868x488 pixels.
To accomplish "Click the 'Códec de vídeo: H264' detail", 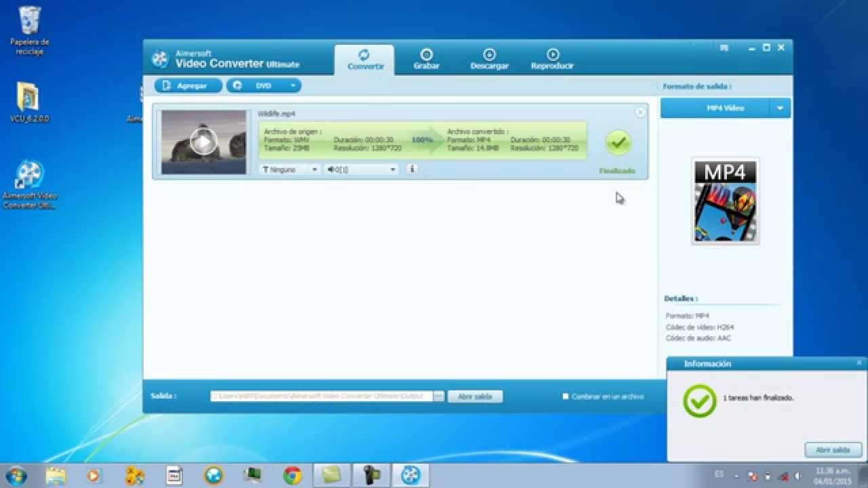I will (x=700, y=327).
